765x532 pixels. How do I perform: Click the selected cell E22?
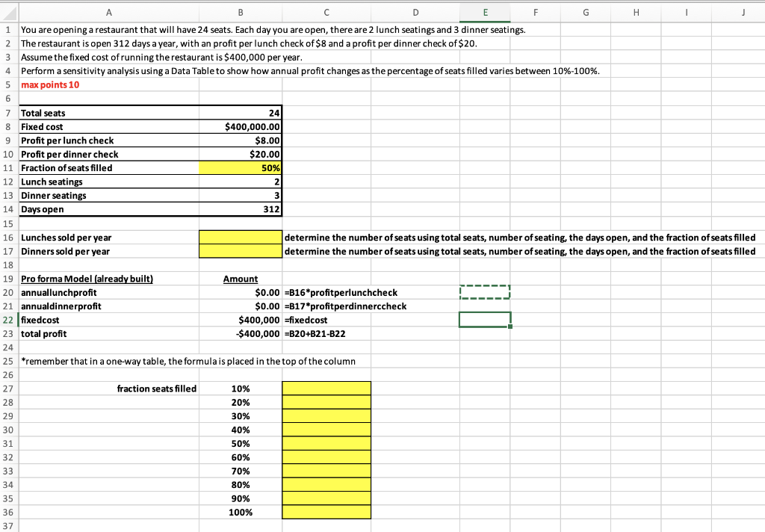click(485, 320)
